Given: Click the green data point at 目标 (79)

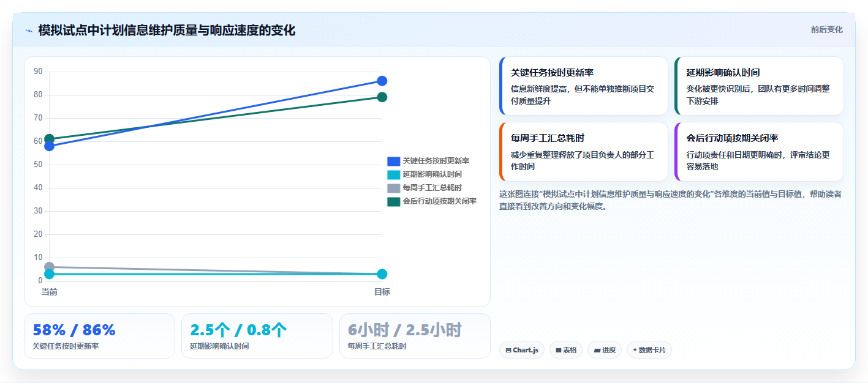Looking at the screenshot, I should (382, 97).
